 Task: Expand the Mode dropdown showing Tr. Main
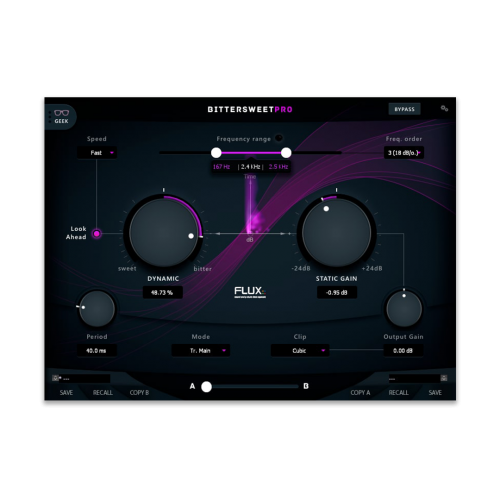click(x=201, y=351)
